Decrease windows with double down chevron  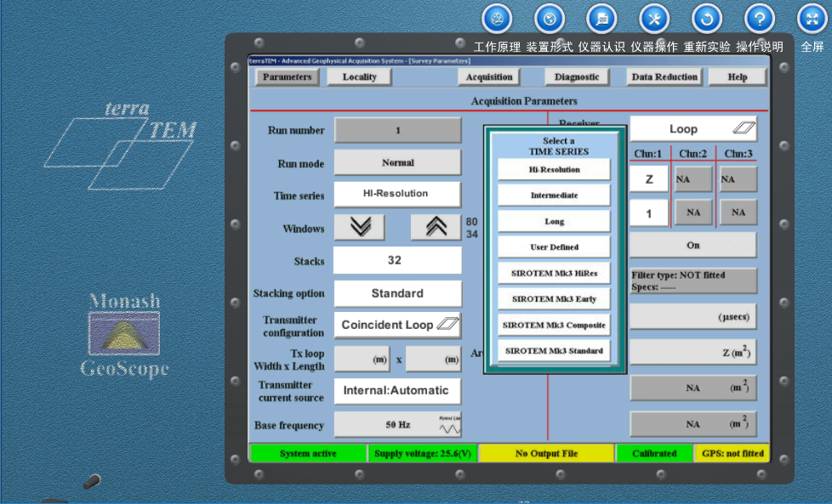(359, 228)
